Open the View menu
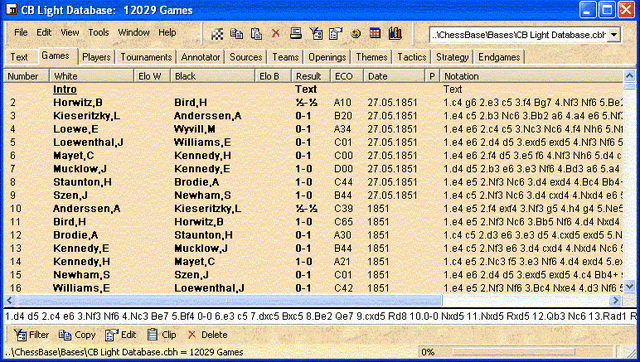The image size is (640, 362). [70, 32]
